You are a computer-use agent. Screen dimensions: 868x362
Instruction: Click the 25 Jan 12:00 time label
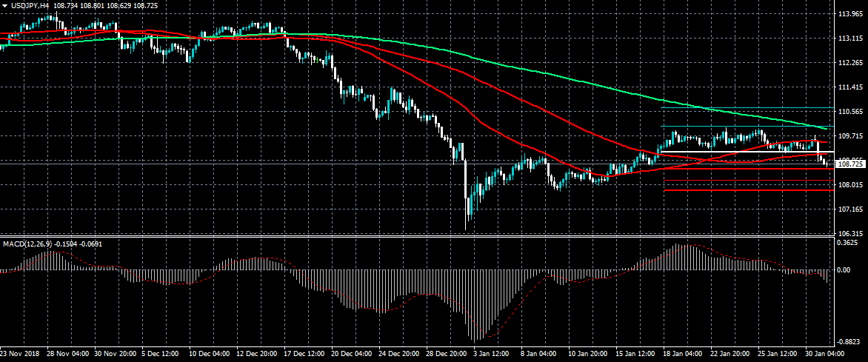click(x=778, y=354)
